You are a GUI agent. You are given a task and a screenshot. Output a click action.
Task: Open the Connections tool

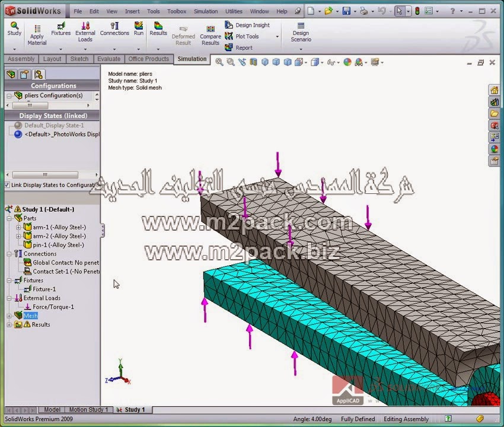114,29
